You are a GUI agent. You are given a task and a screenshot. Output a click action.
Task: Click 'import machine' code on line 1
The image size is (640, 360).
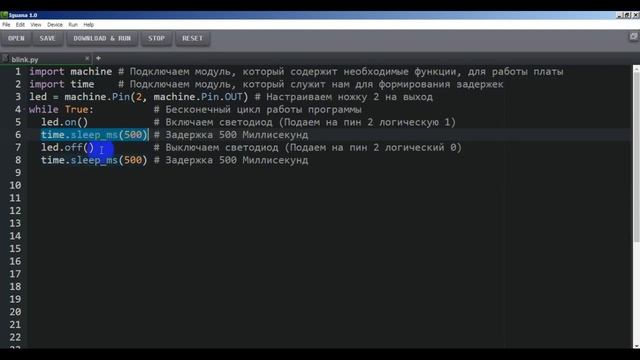pos(70,72)
